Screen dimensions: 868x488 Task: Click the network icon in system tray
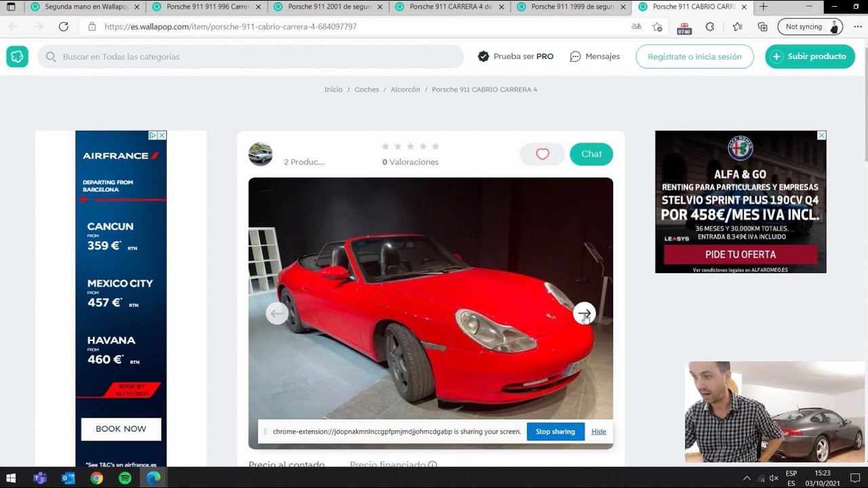coord(761,478)
